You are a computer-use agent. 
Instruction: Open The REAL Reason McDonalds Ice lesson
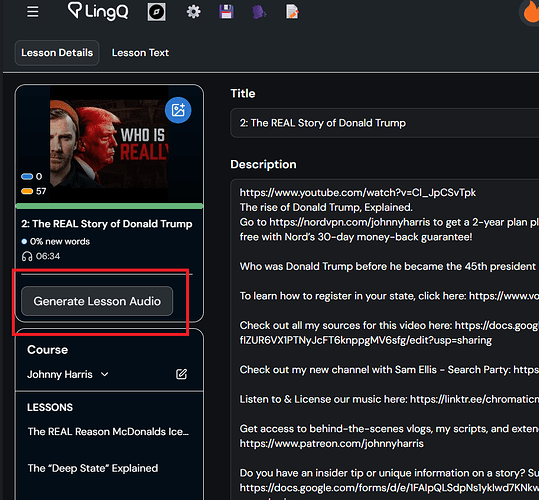[x=108, y=432]
